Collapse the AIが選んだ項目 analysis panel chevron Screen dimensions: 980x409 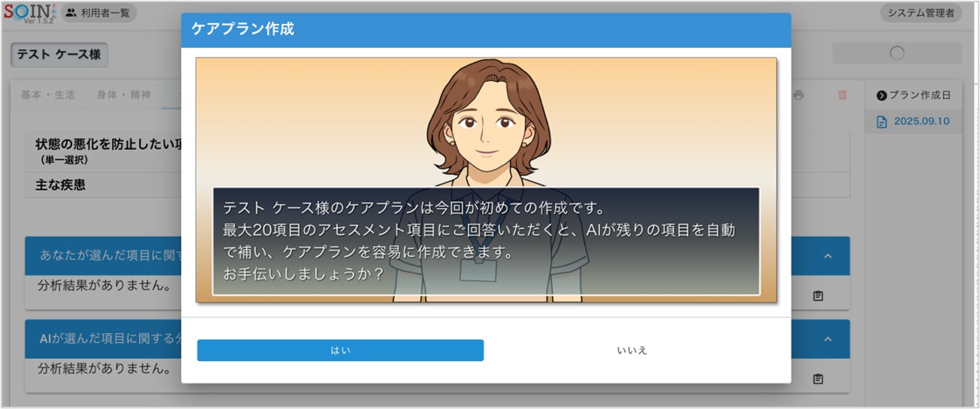(x=828, y=339)
